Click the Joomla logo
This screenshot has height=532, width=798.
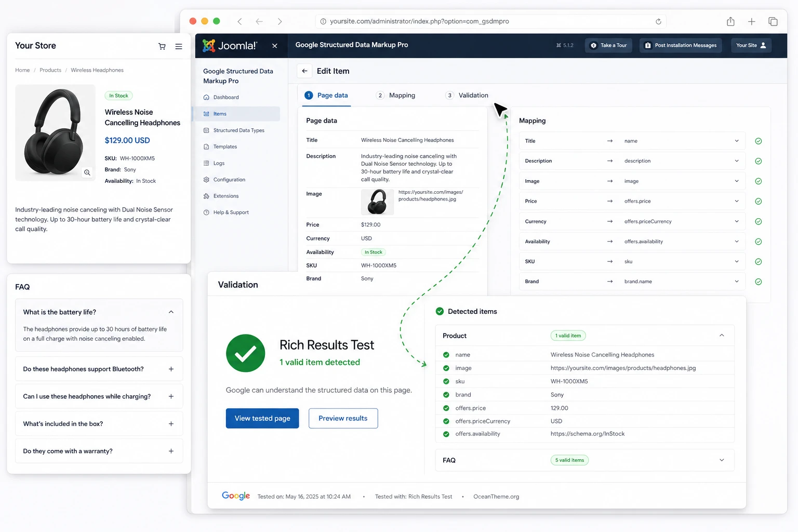(230, 46)
